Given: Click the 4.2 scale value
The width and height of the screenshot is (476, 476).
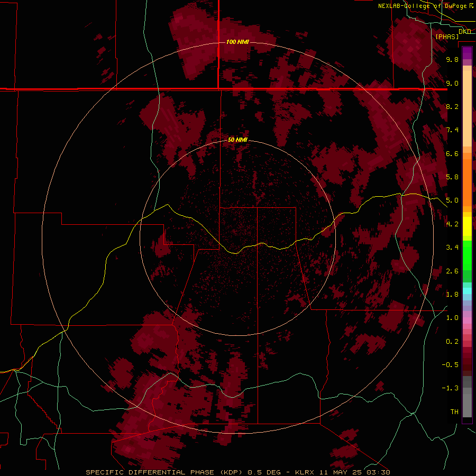Looking at the screenshot, I should 452,224.
